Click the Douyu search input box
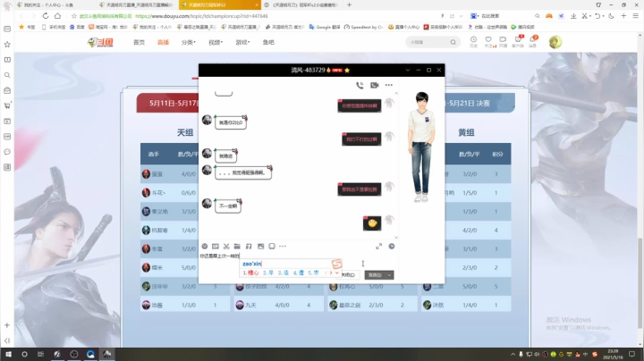This screenshot has height=361, width=644. [x=428, y=42]
